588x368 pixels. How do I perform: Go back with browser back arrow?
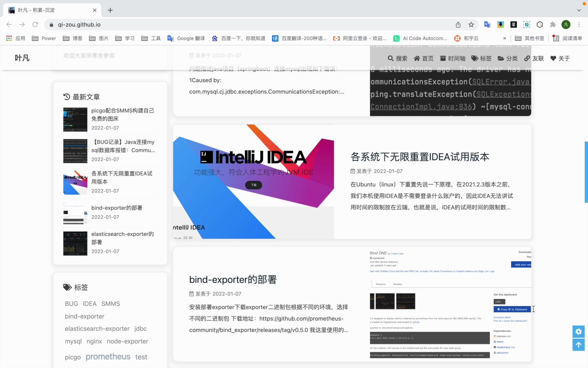(x=9, y=25)
